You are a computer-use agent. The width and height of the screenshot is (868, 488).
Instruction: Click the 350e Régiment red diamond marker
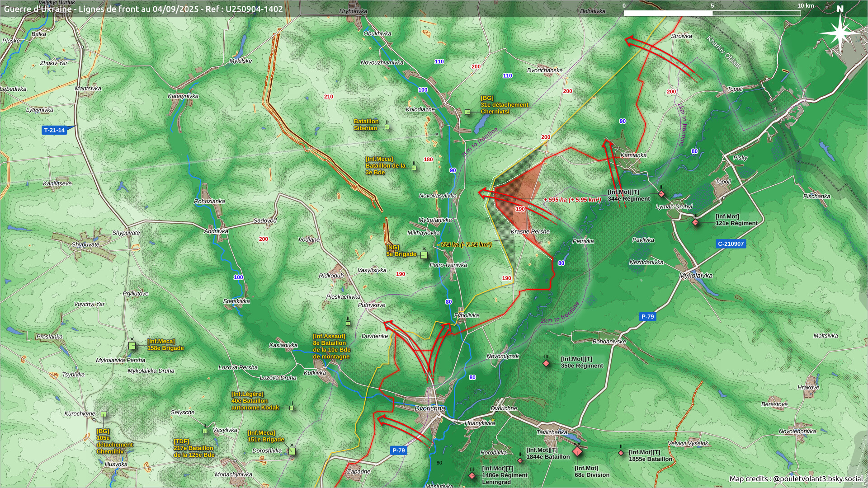(x=546, y=363)
